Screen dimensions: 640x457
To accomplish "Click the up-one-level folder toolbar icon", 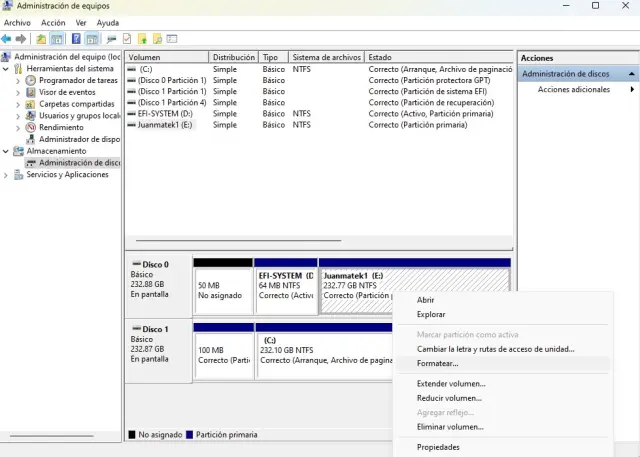I will pos(41,39).
